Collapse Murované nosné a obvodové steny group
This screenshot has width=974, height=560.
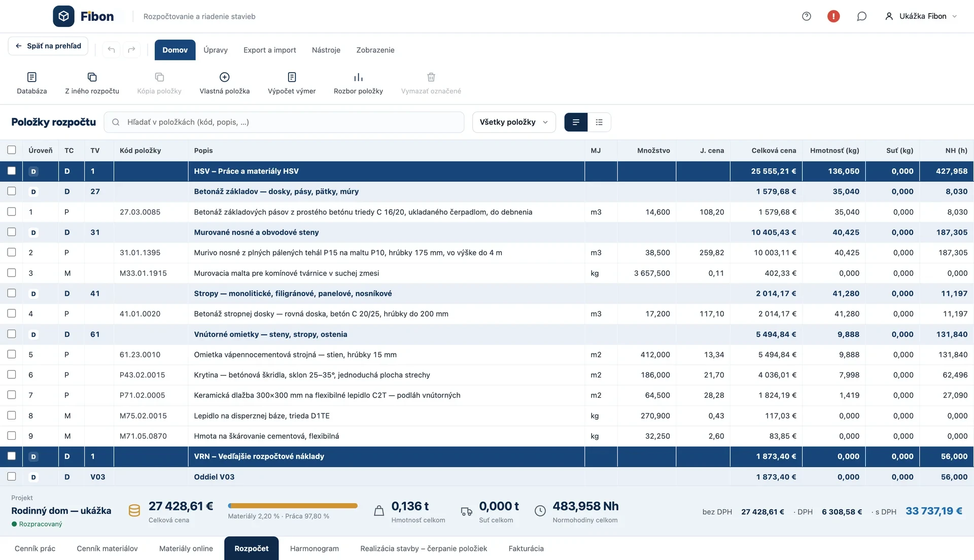(x=33, y=232)
